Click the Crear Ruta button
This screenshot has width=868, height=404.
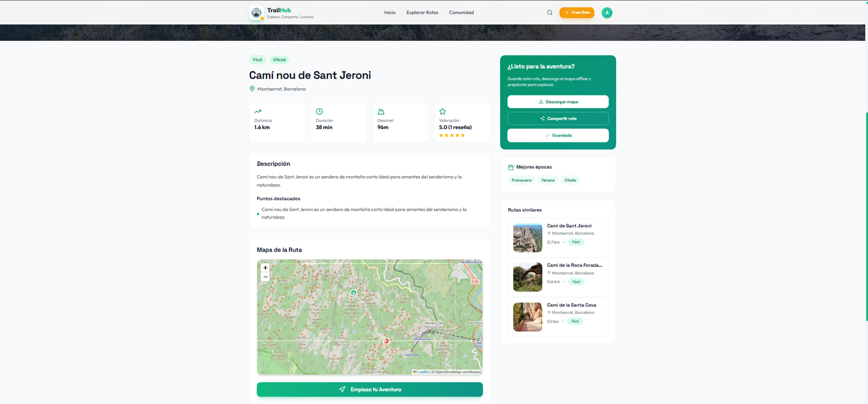point(577,12)
